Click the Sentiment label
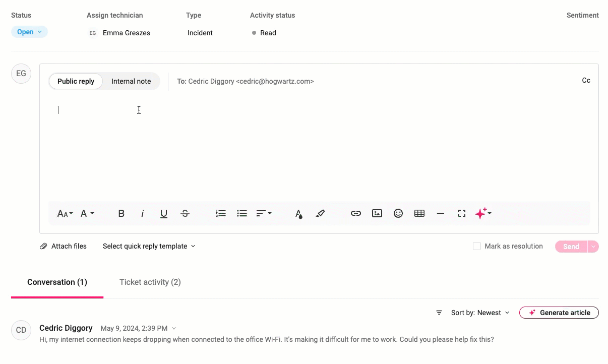Screen dimensions: 608x364 coord(582,15)
